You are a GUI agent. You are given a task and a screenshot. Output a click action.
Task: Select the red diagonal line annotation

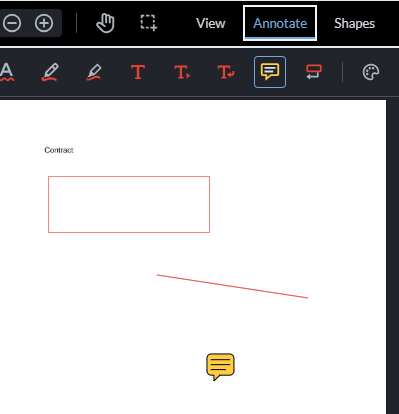pyautogui.click(x=232, y=286)
